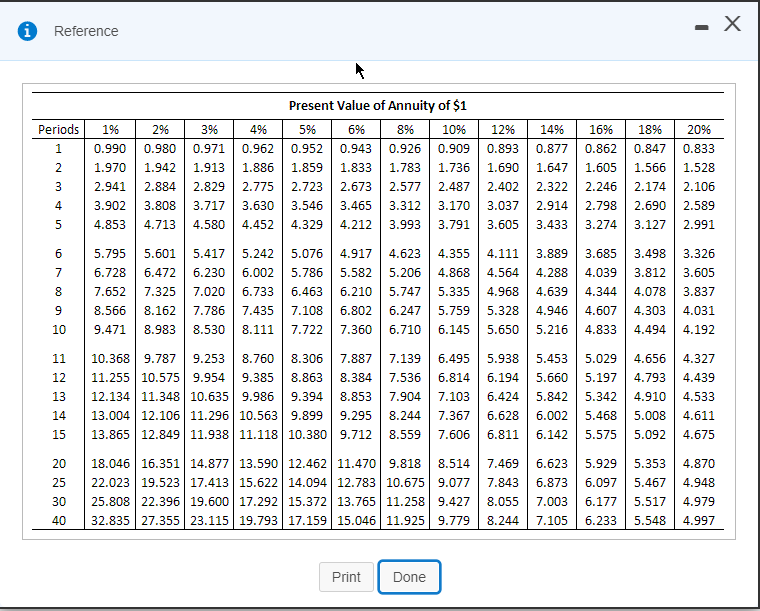
Task: Select the 20% column header
Action: pos(698,130)
